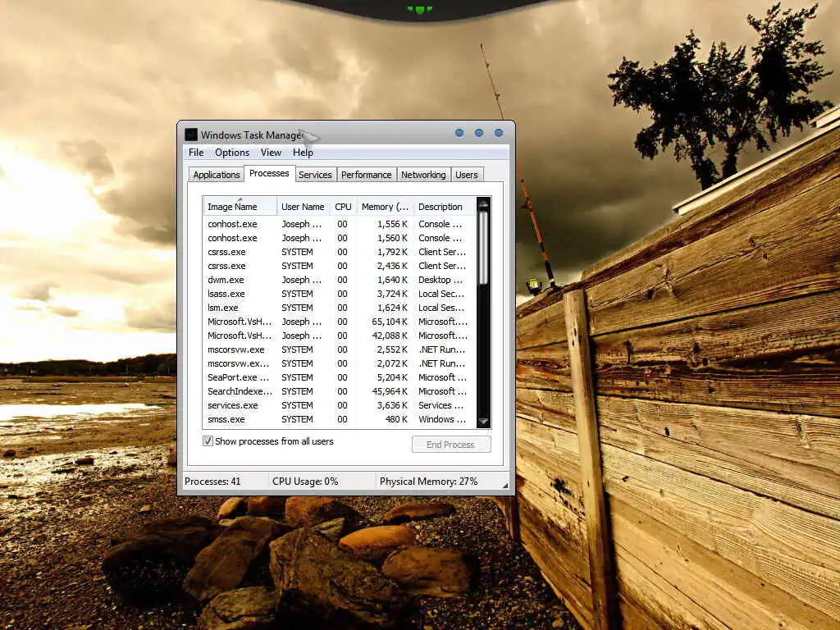Viewport: 840px width, 630px height.
Task: Select the lsass.exe process
Action: (339, 294)
